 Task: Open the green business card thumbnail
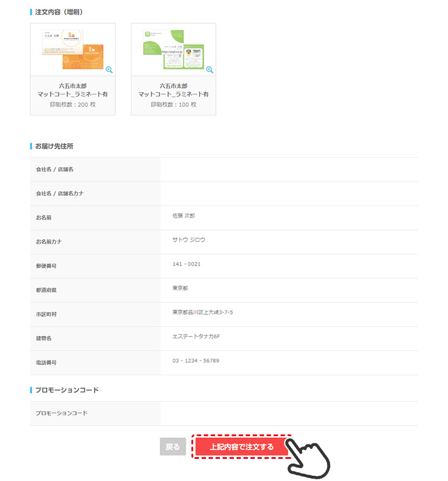click(173, 49)
